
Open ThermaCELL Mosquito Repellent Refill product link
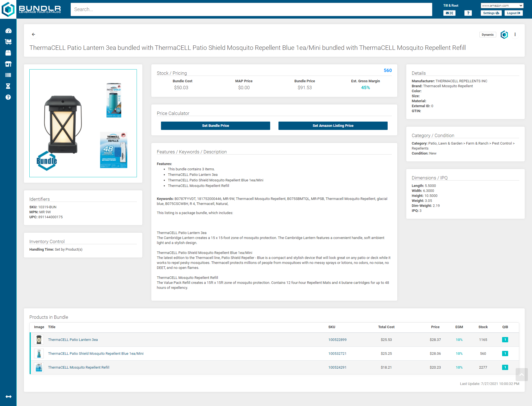pos(79,367)
